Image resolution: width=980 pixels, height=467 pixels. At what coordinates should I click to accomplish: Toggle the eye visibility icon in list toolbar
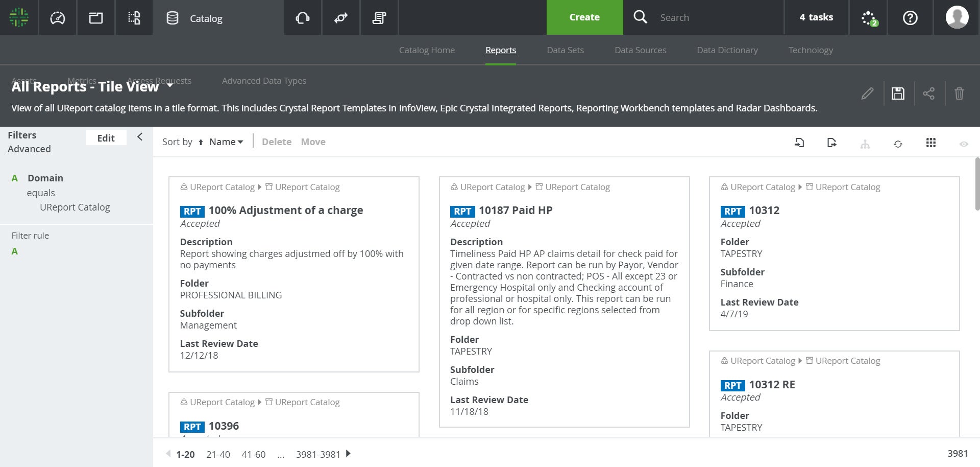(964, 144)
